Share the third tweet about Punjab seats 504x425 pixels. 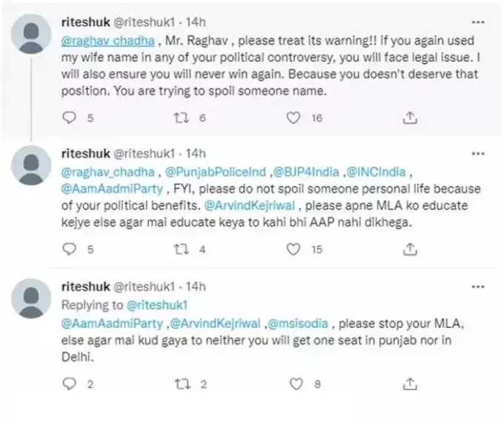click(x=408, y=384)
